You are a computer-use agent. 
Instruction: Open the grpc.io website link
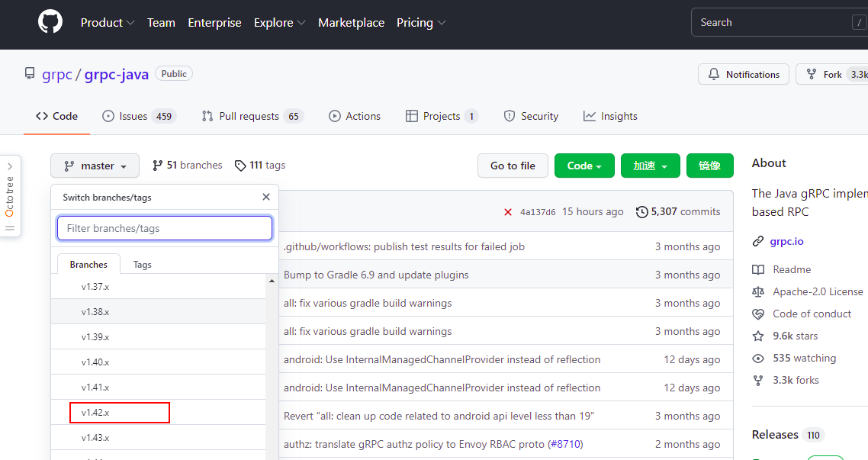[x=786, y=241]
